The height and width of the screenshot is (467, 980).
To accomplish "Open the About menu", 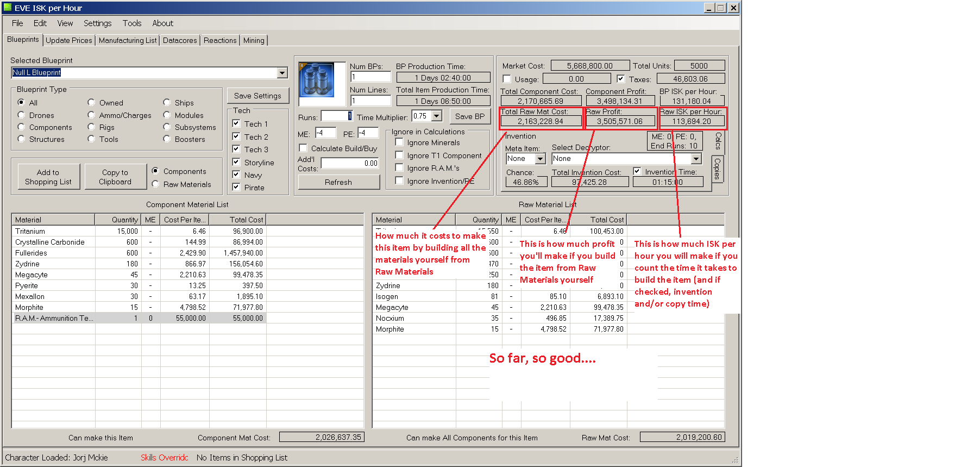I will (163, 23).
